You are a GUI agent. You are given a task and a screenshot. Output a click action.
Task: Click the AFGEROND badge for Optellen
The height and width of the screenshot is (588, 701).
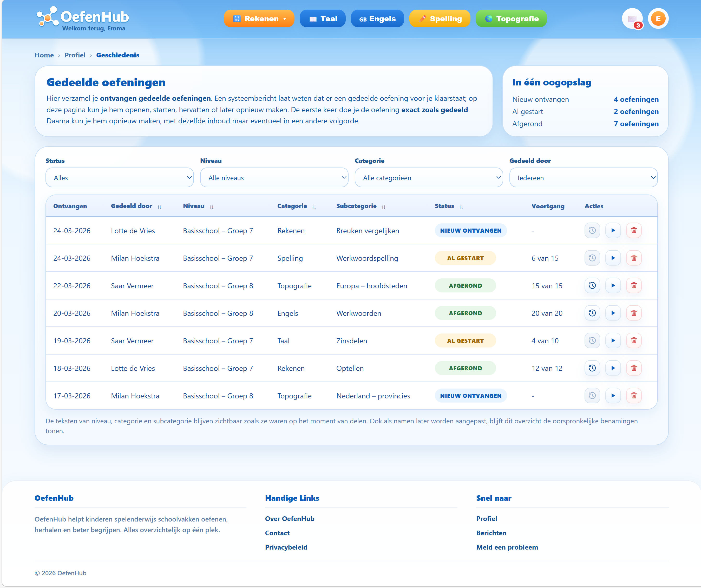pos(465,368)
